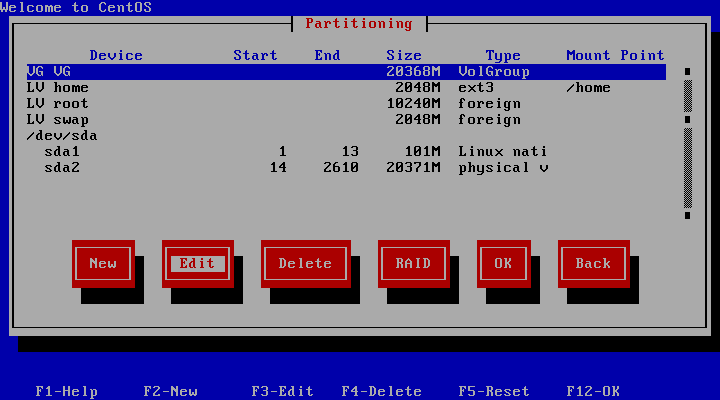Click the Mount Point column header
Viewport: 720px width, 400px height.
pos(615,56)
